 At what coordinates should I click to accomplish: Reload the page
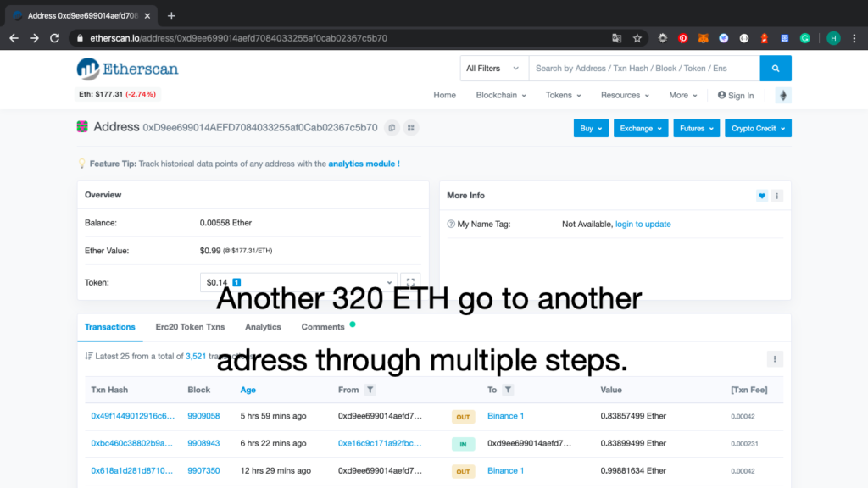pyautogui.click(x=55, y=38)
